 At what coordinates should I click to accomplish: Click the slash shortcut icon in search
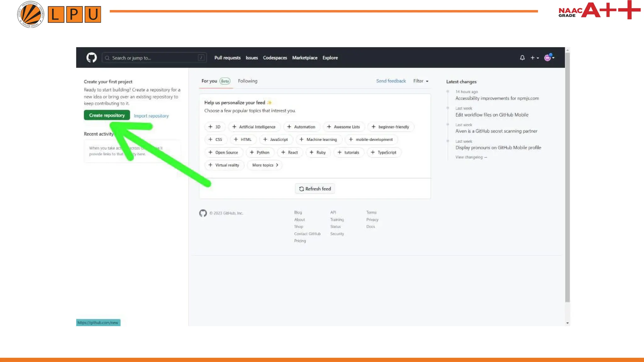coord(201,58)
